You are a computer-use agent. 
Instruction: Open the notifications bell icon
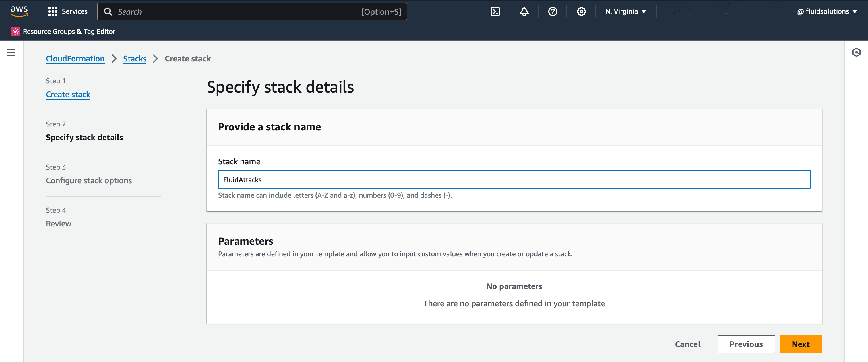coord(524,11)
